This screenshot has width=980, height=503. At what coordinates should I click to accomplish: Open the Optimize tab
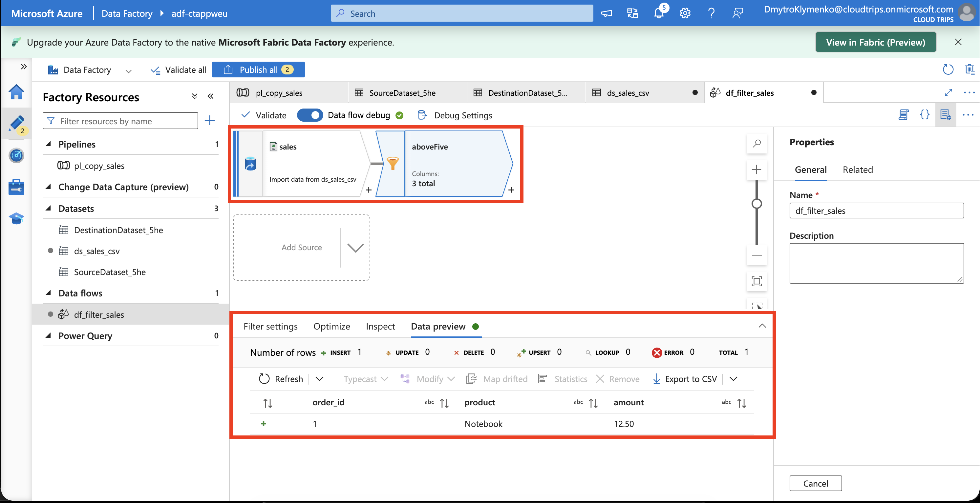[332, 326]
